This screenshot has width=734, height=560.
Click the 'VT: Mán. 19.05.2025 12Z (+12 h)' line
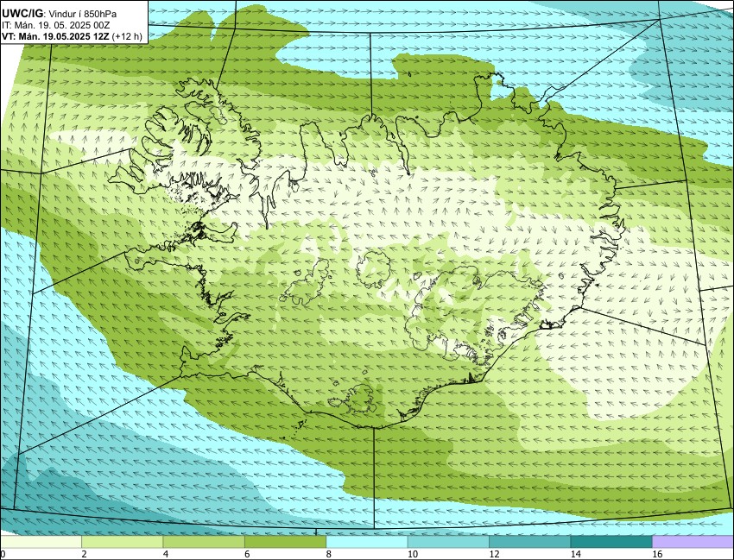point(72,36)
